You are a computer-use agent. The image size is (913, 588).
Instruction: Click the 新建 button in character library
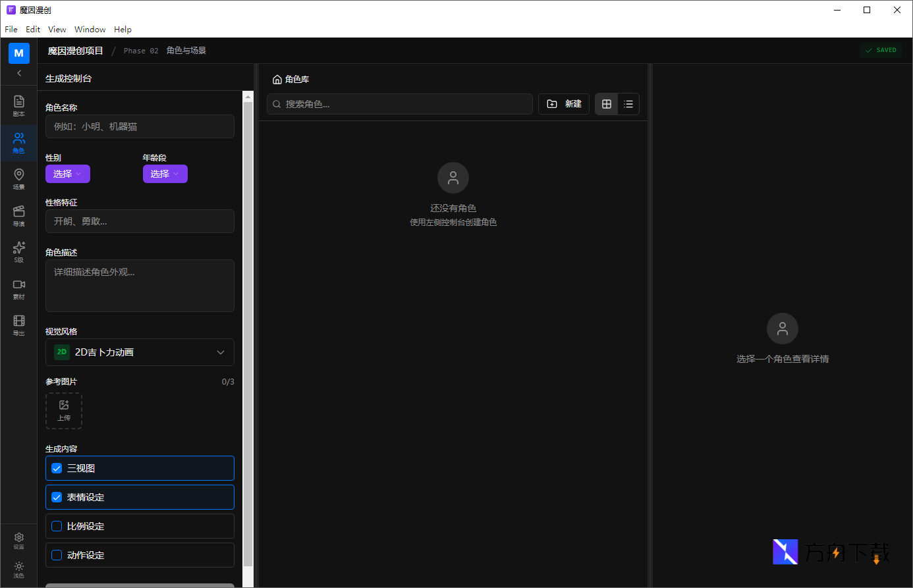[564, 104]
